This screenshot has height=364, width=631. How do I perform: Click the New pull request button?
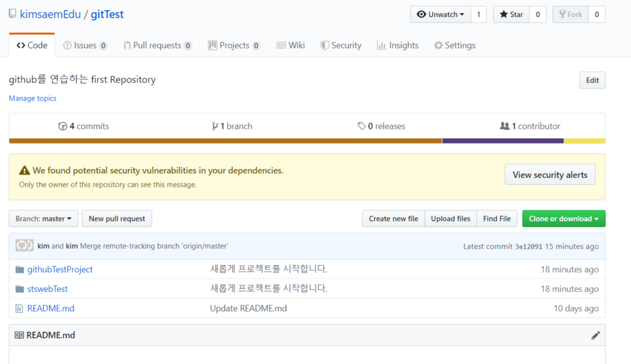117,218
